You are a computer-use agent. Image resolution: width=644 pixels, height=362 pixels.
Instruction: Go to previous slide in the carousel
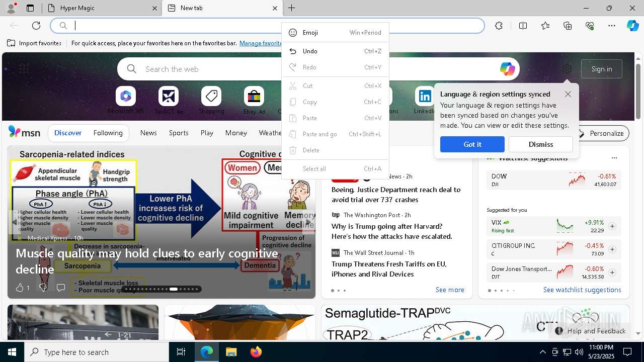click(14, 222)
